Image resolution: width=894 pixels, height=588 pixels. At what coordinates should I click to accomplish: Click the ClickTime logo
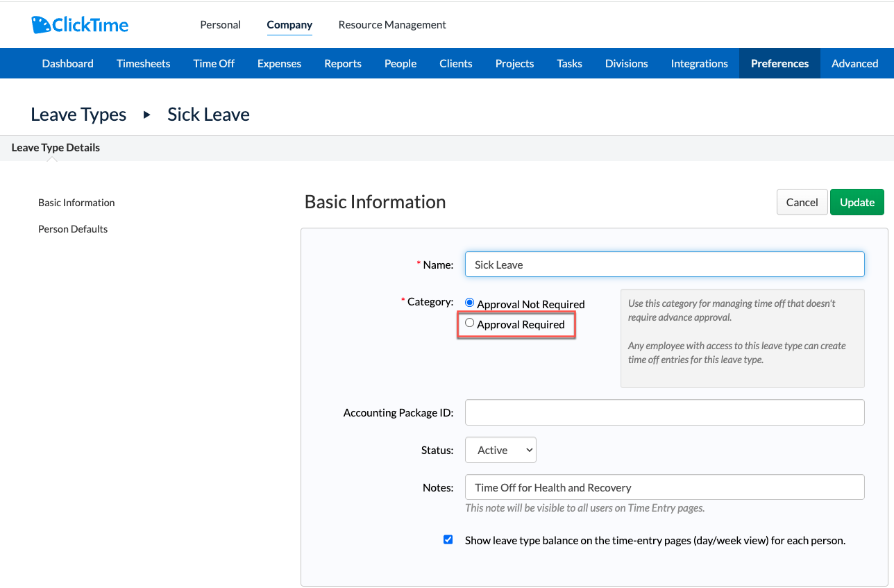click(x=80, y=25)
